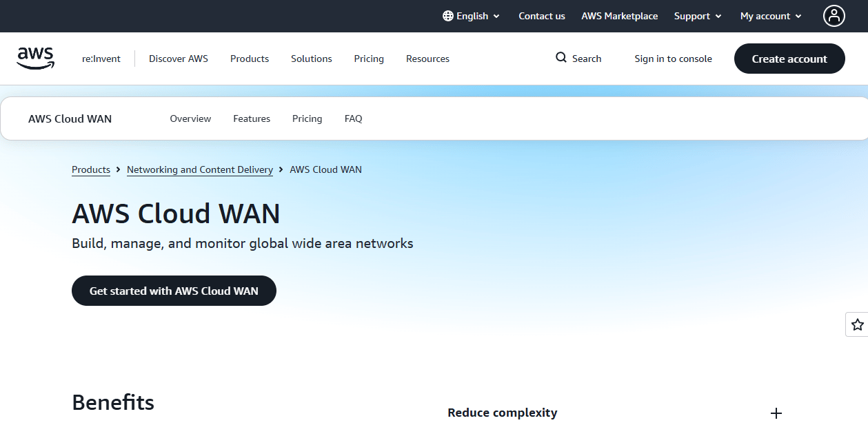
Task: Switch to the Features tab
Action: 252,118
